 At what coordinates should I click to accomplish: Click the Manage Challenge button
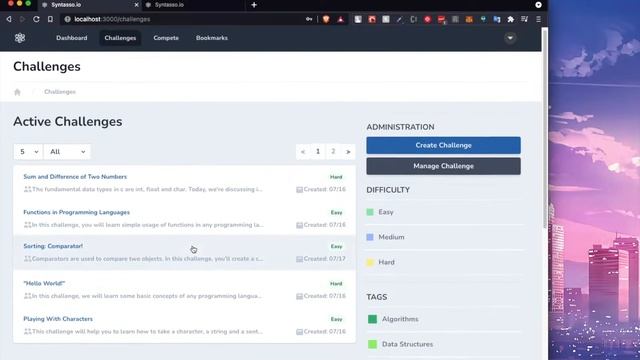[443, 166]
